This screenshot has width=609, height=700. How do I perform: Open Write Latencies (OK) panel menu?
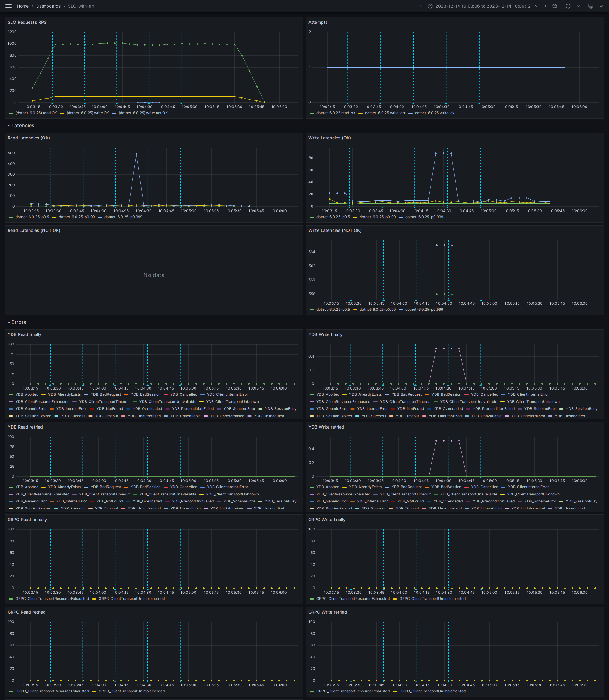tap(330, 138)
